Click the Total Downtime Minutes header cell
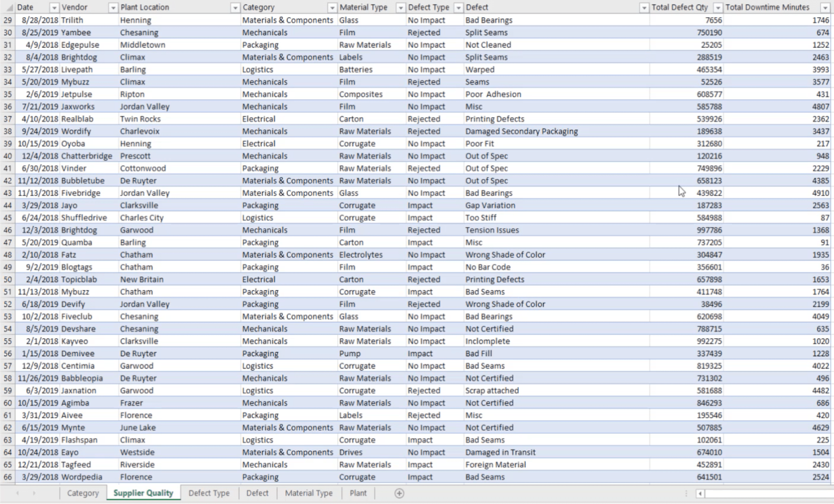 click(x=778, y=7)
